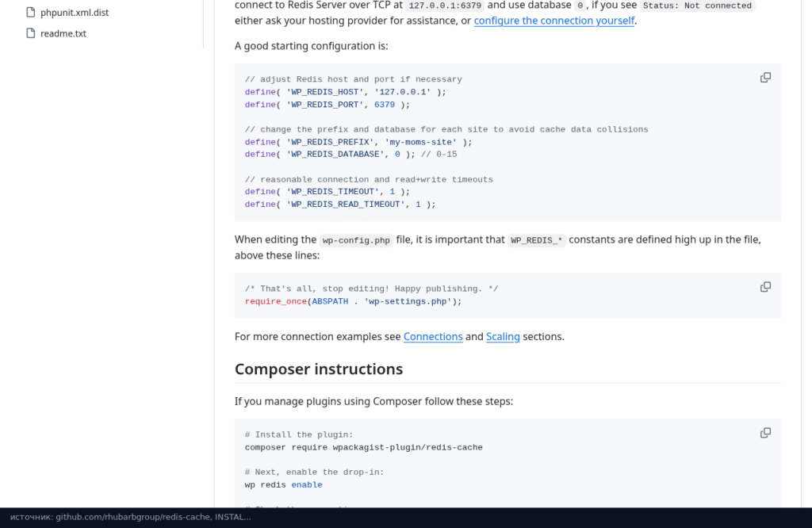The image size is (812, 528).
Task: Click the line defining 'WP_REDIS_PORT'
Action: [327, 105]
